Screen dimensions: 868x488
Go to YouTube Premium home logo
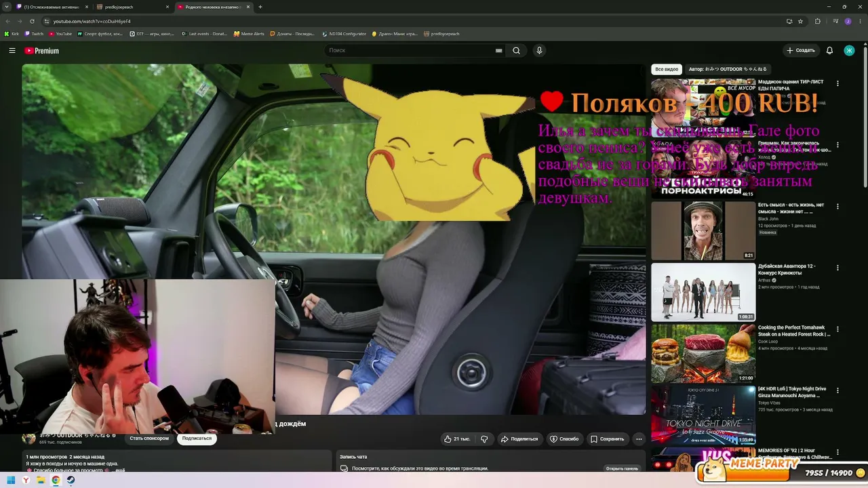tap(42, 51)
